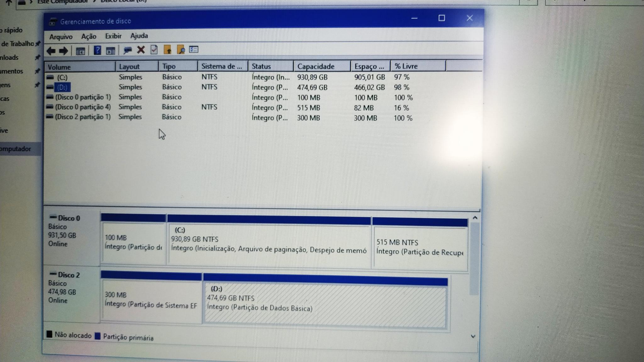Maximize the Gerenciamento de disco window
This screenshot has width=644, height=362.
pyautogui.click(x=441, y=18)
